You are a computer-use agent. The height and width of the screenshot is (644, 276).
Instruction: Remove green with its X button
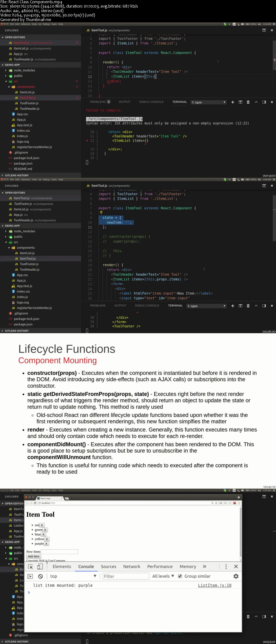(x=45, y=530)
